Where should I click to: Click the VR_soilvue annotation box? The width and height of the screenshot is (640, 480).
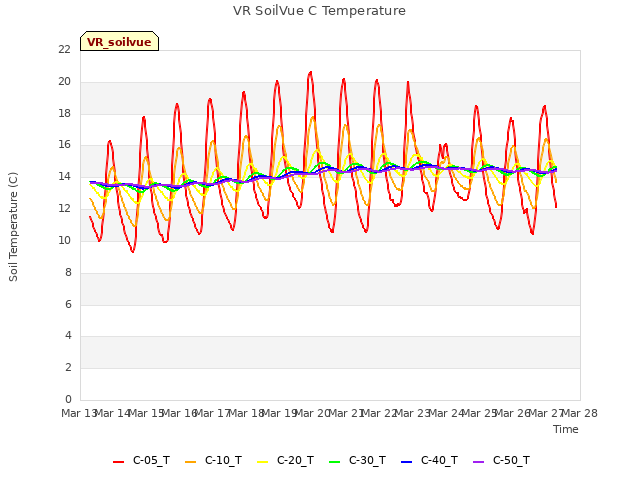coord(119,41)
